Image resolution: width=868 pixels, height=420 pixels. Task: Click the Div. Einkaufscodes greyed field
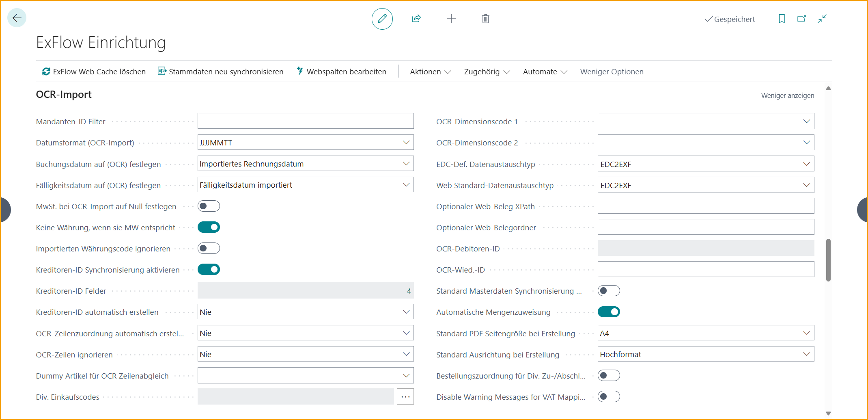(295, 396)
